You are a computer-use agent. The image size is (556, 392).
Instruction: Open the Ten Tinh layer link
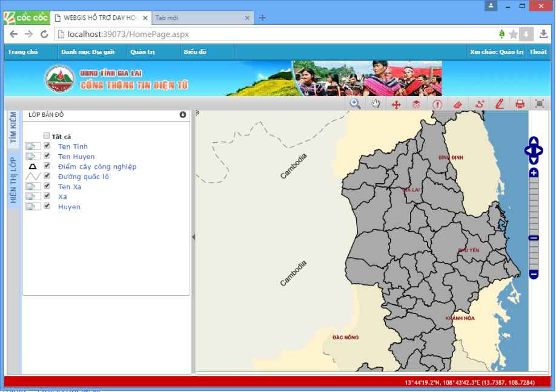pos(73,146)
